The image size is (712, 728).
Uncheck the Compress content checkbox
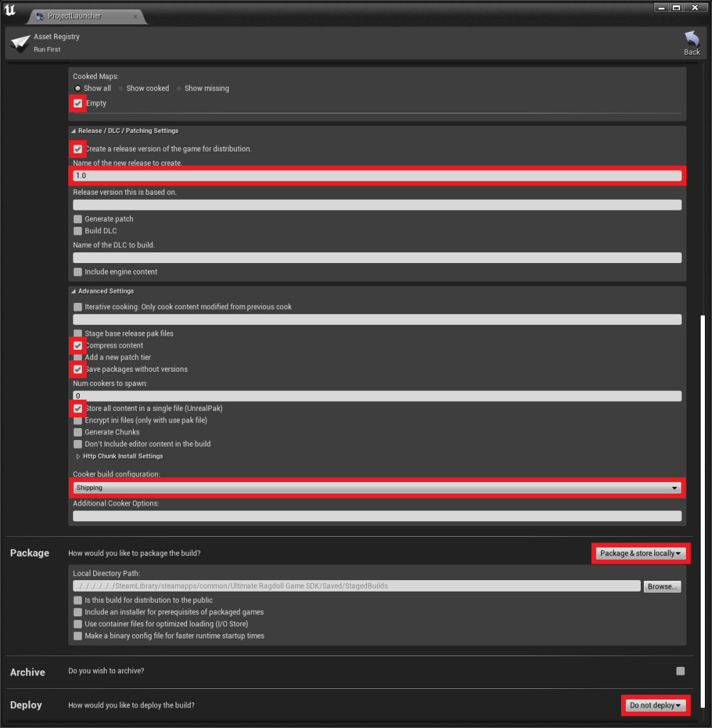[x=78, y=346]
